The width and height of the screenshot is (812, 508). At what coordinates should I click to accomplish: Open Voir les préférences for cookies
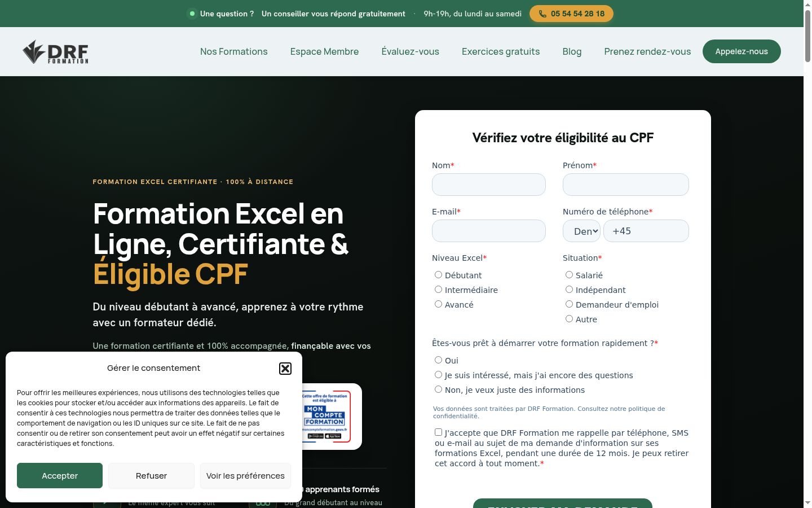click(x=245, y=476)
